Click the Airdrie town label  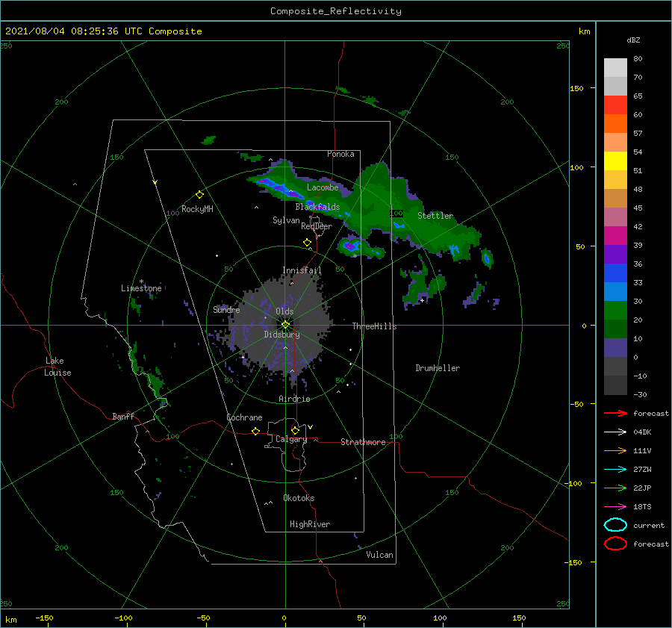tap(294, 399)
